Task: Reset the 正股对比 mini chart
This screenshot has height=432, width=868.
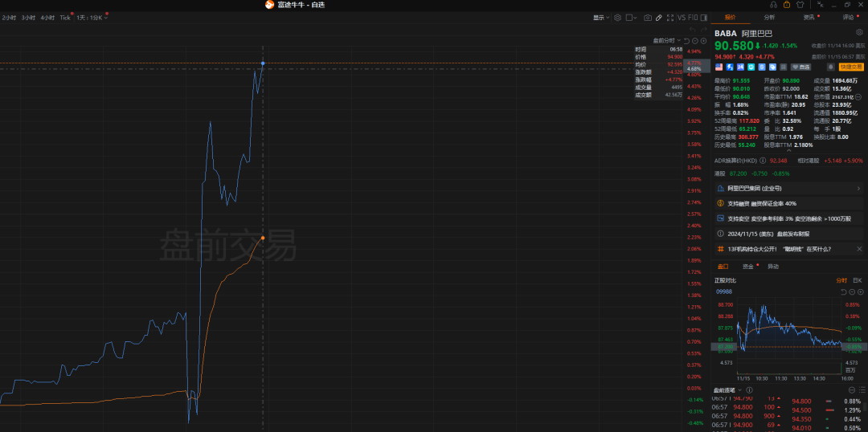Action: [844, 292]
